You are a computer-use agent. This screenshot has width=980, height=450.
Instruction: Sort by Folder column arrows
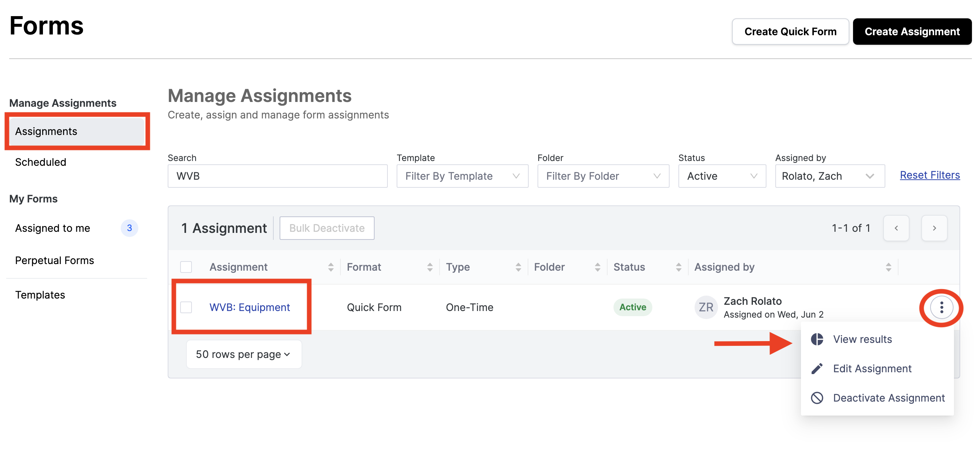coord(597,267)
